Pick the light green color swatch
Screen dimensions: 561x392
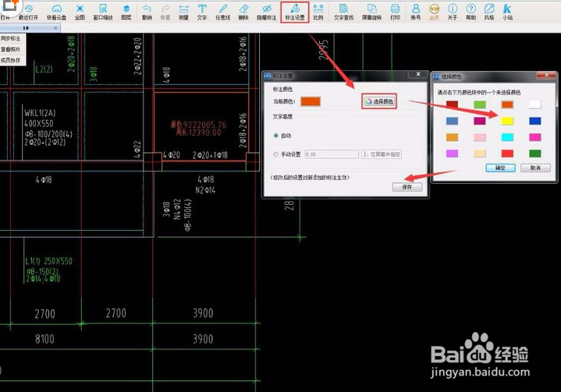pos(480,104)
